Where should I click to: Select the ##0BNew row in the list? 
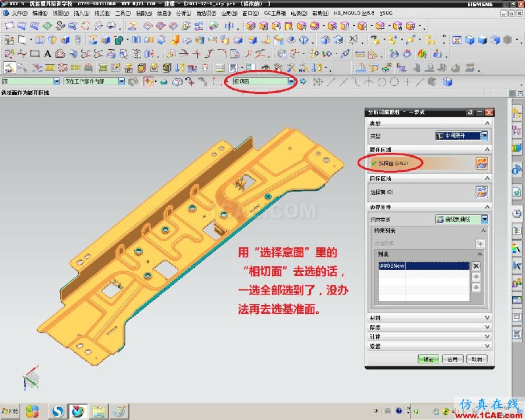[x=424, y=266]
